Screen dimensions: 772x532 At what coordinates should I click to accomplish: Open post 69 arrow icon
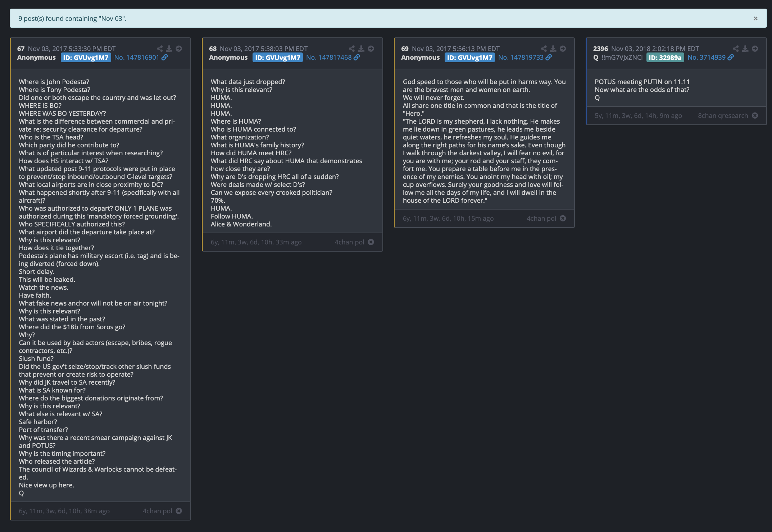[563, 49]
